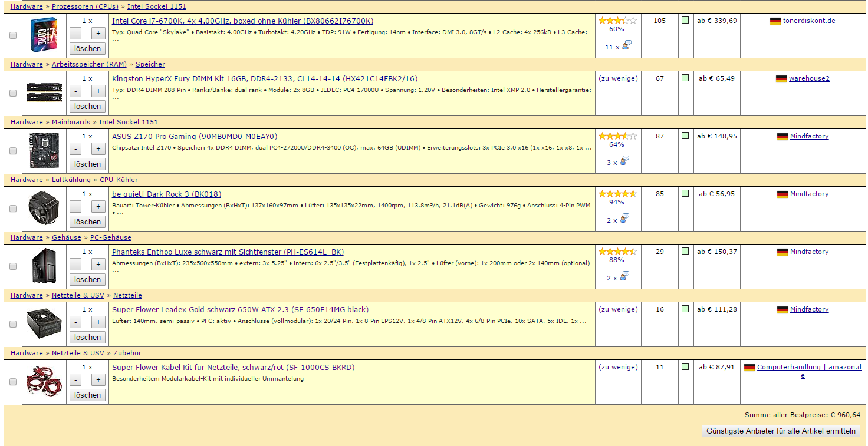Open Luftkühlung breadcrumb category
This screenshot has width=868, height=446.
click(x=71, y=180)
